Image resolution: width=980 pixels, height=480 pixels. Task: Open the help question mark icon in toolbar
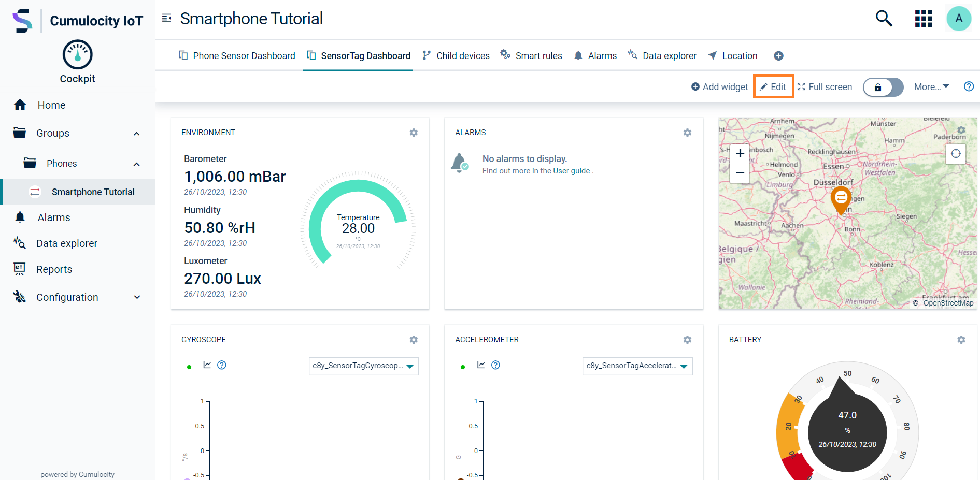coord(969,86)
